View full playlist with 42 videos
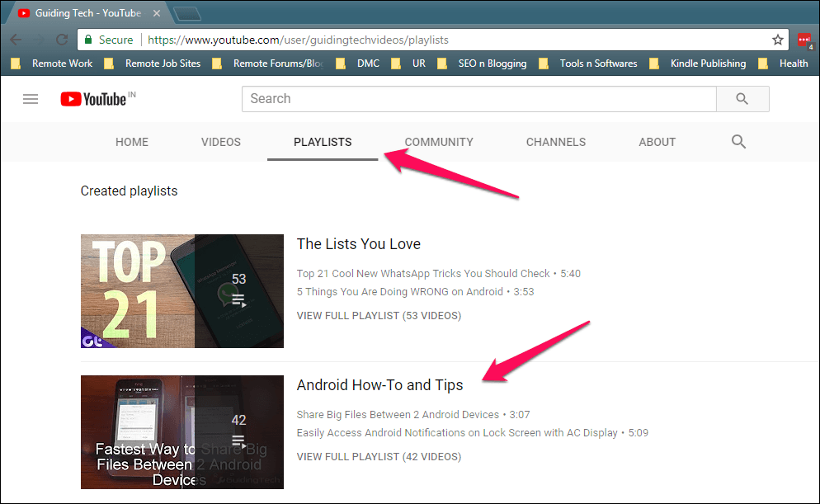Viewport: 820px width, 504px height. click(379, 456)
